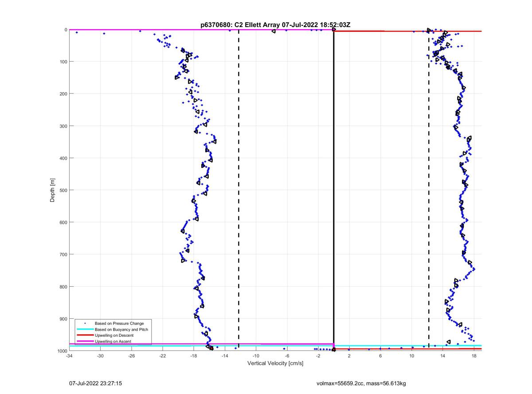Click legend entry 'Upwelling on Ascent'

point(113,342)
